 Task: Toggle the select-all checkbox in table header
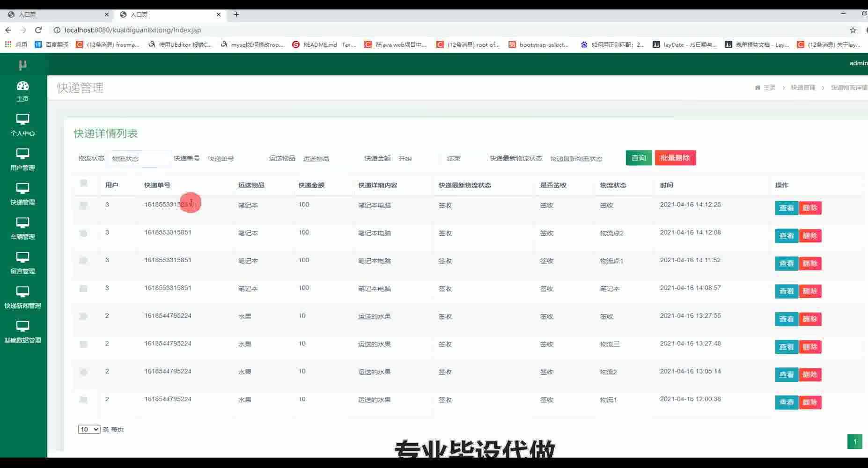point(84,183)
